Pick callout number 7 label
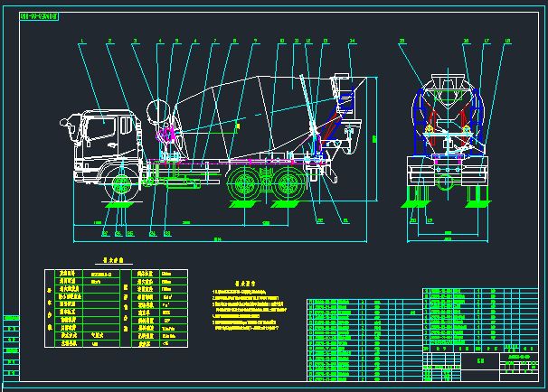The height and width of the screenshot is (392, 548). pyautogui.click(x=215, y=42)
